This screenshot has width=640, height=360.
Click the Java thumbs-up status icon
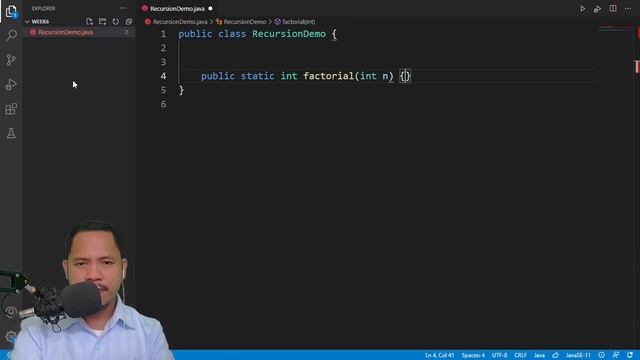(x=556, y=355)
